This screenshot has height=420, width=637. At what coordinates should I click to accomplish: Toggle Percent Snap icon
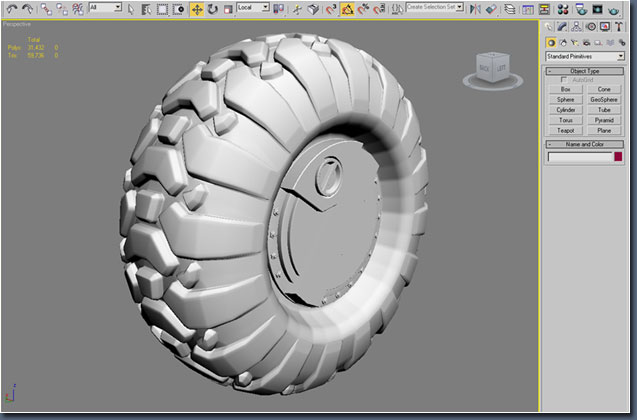(x=363, y=9)
